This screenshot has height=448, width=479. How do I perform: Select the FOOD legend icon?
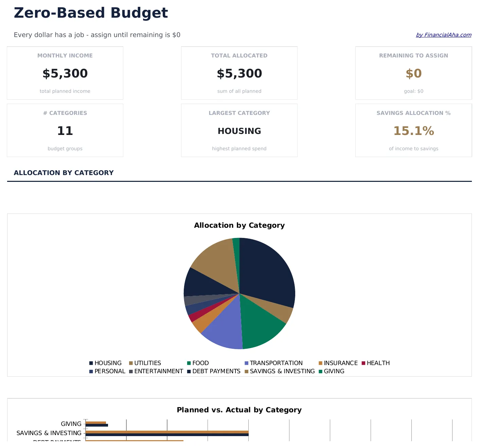click(x=189, y=363)
